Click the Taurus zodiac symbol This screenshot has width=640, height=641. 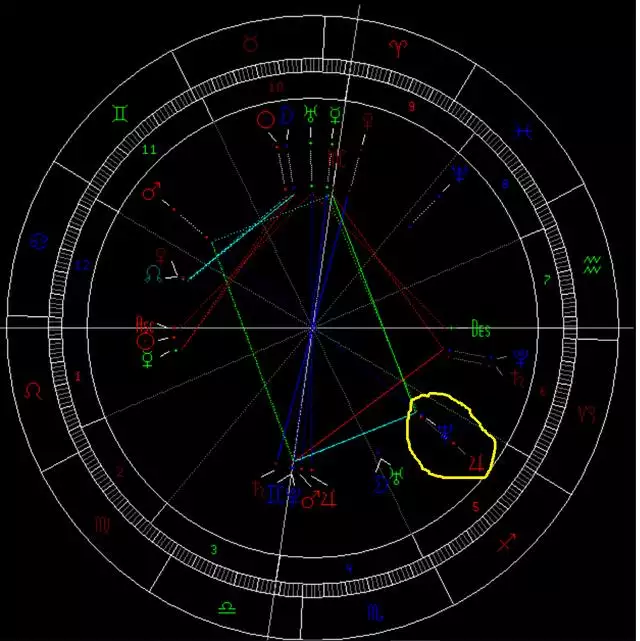click(248, 42)
